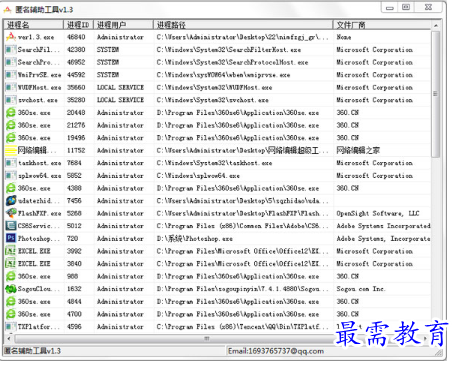Click the horizontal scrollbar thumb
Viewport: 457px width, 365px height.
coord(207,339)
